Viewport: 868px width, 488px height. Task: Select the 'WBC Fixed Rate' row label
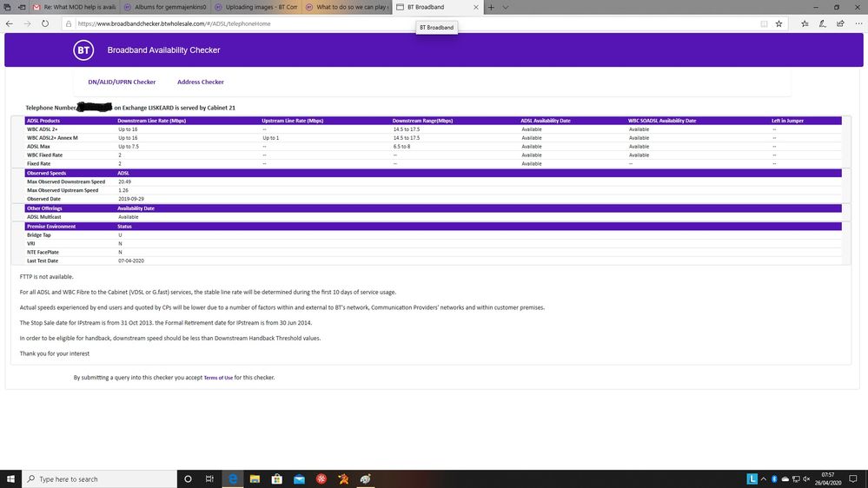coord(45,155)
